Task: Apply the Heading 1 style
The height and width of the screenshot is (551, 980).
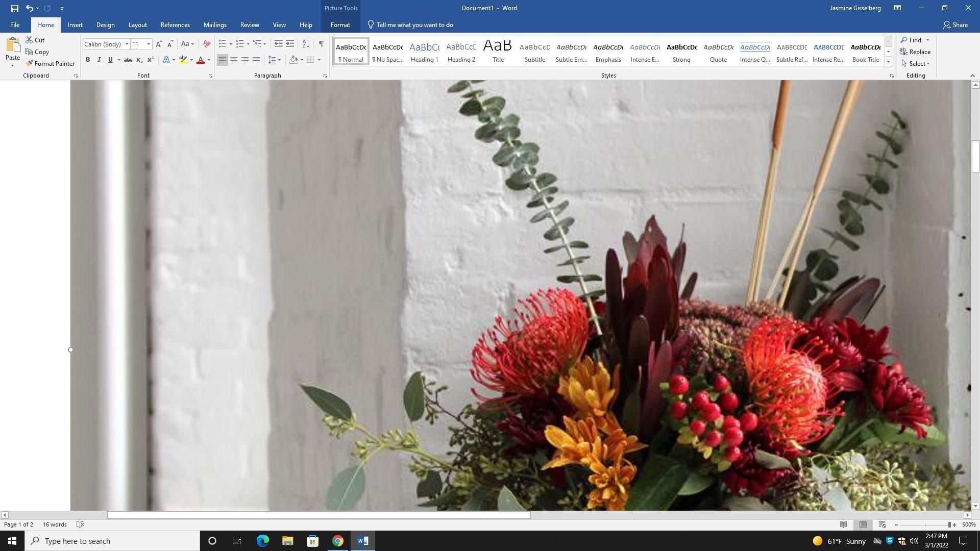Action: coord(424,52)
